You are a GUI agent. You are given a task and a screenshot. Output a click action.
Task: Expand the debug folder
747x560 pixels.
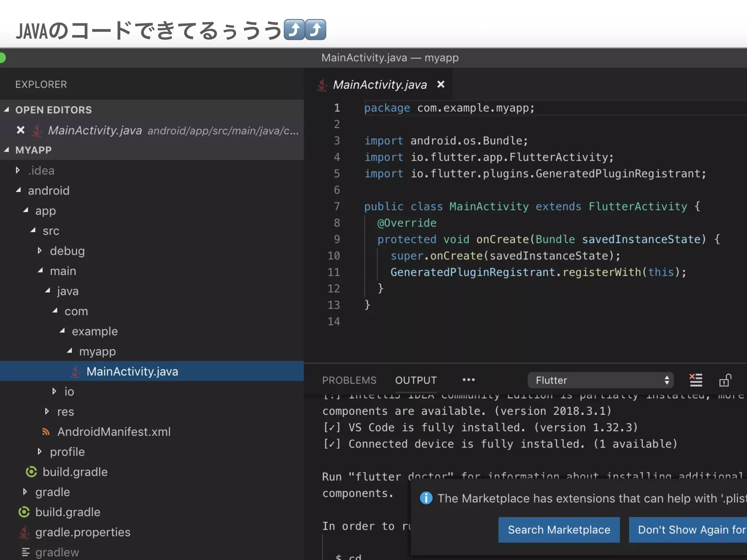pos(40,251)
